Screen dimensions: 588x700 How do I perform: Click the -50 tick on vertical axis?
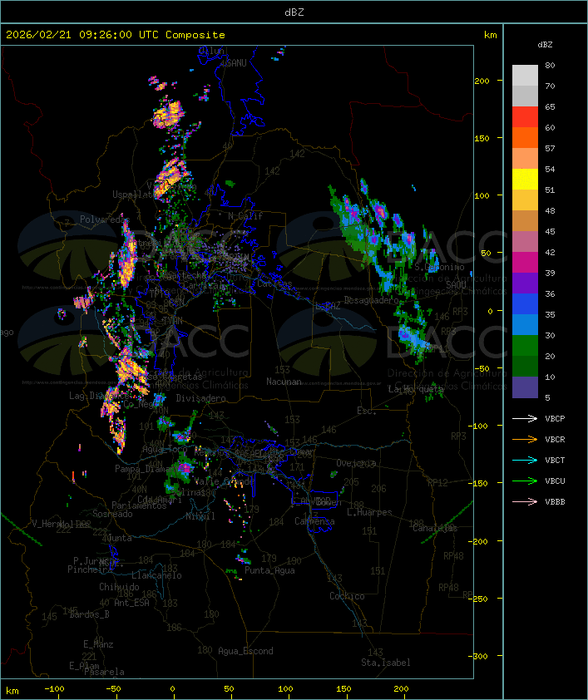tap(482, 369)
